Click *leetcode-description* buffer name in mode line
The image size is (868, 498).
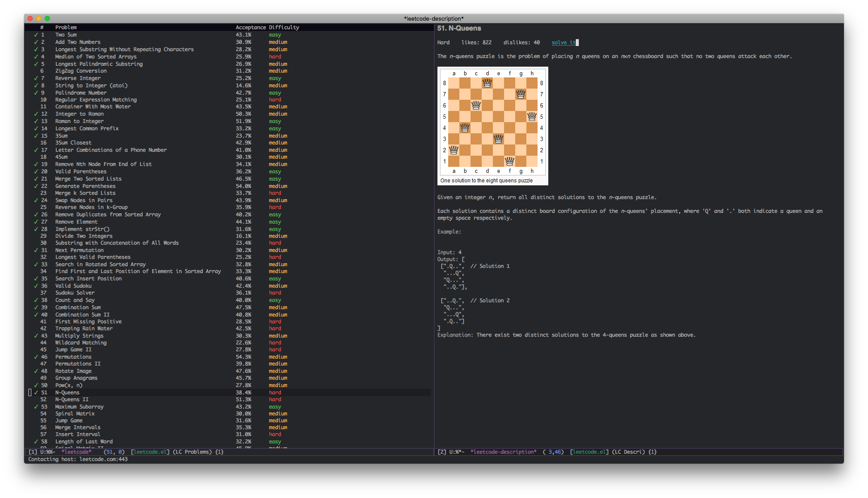click(x=503, y=452)
